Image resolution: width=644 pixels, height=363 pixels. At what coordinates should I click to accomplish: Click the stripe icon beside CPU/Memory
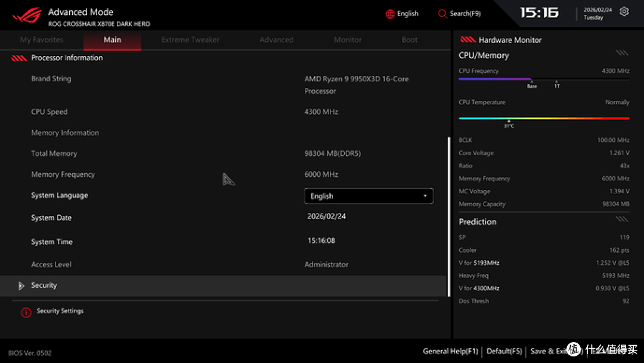621,53
